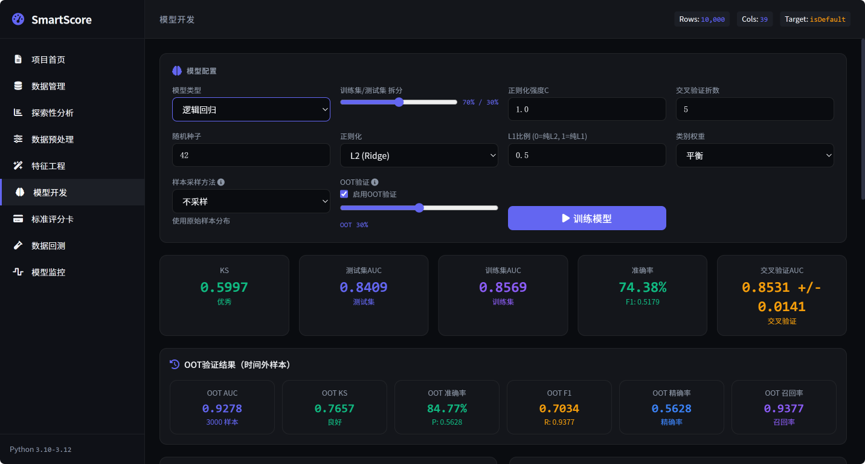Screen dimensions: 865x464
Task: Click the 数据管理 database icon
Action: pyautogui.click(x=18, y=86)
